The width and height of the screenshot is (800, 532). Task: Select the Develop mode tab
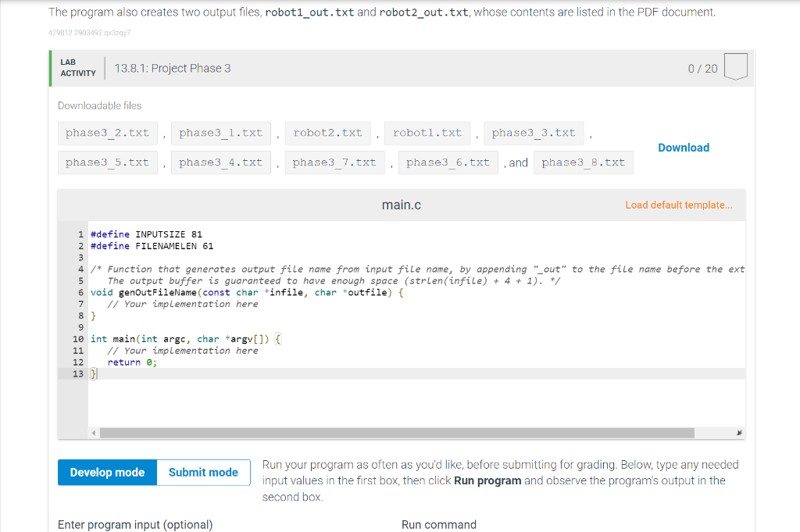click(107, 472)
